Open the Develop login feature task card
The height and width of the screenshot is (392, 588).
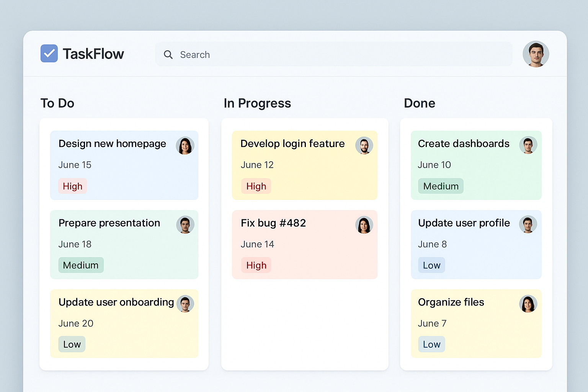coord(304,165)
